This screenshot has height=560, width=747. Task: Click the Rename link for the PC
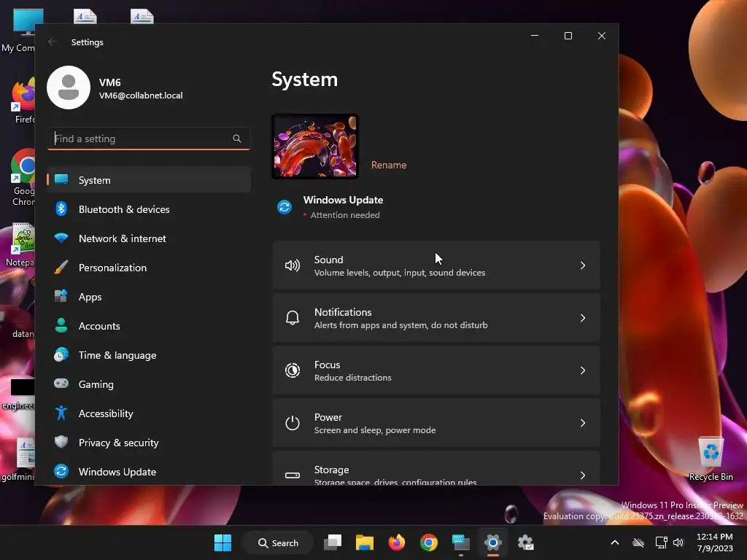coord(389,165)
